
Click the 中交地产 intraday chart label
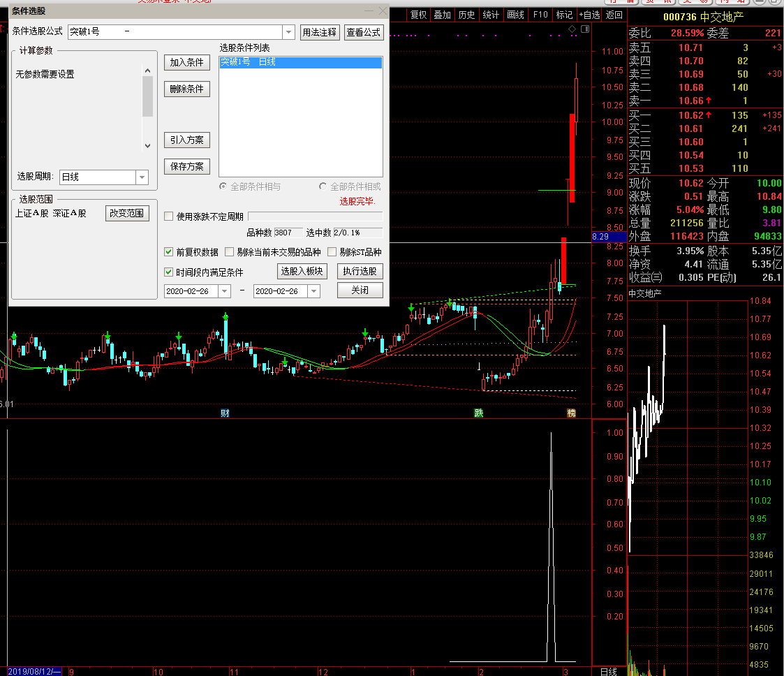click(644, 293)
